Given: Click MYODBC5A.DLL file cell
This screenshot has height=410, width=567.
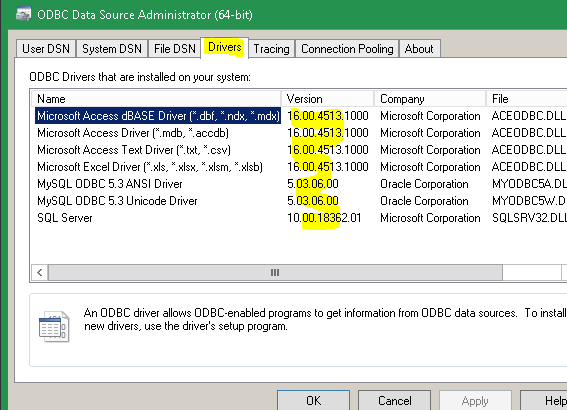Looking at the screenshot, I should point(529,184).
